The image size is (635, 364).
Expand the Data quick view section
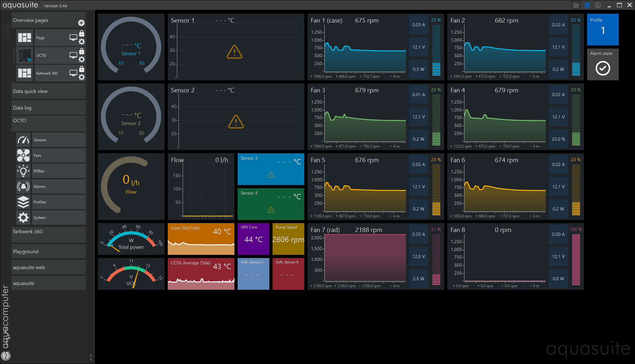click(x=48, y=91)
